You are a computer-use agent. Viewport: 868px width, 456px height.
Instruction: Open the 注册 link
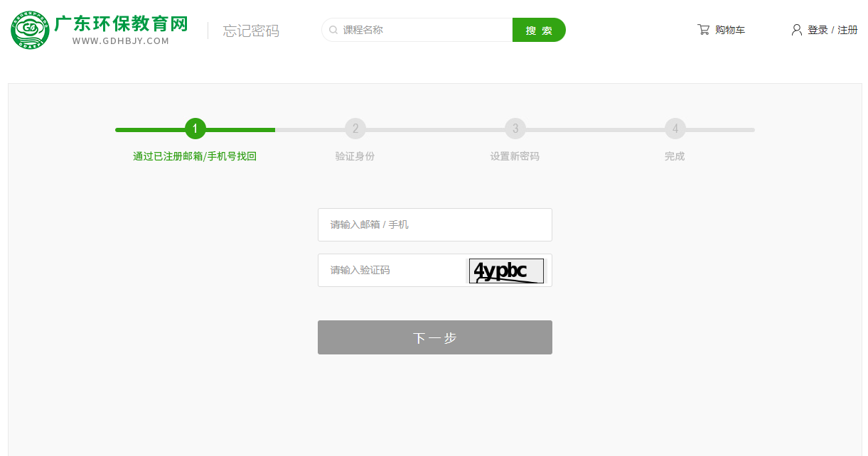(847, 30)
